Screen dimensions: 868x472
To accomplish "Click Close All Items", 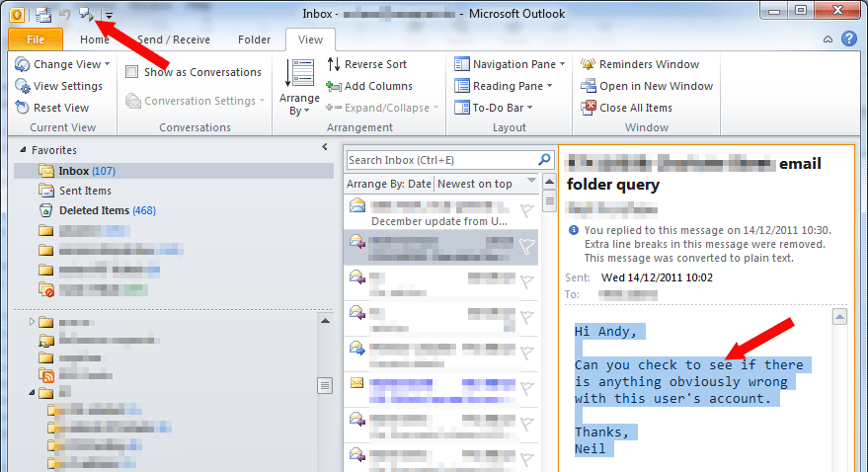I will point(627,108).
